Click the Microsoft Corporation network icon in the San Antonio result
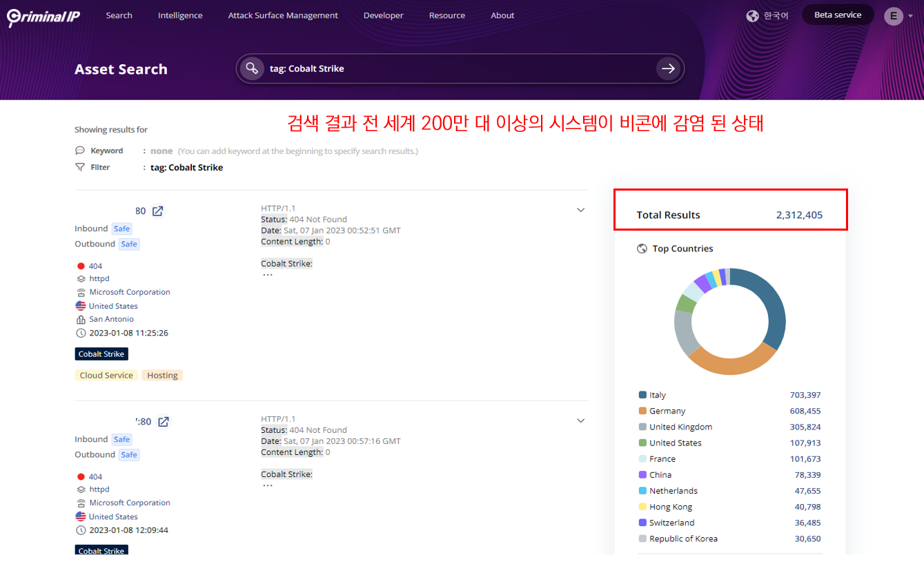This screenshot has width=924, height=562. 81,292
